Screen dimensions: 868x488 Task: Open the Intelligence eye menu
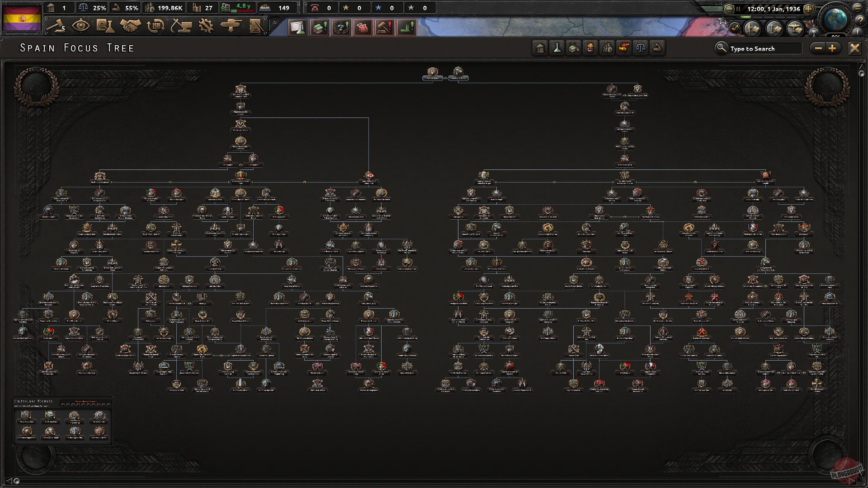(x=80, y=26)
